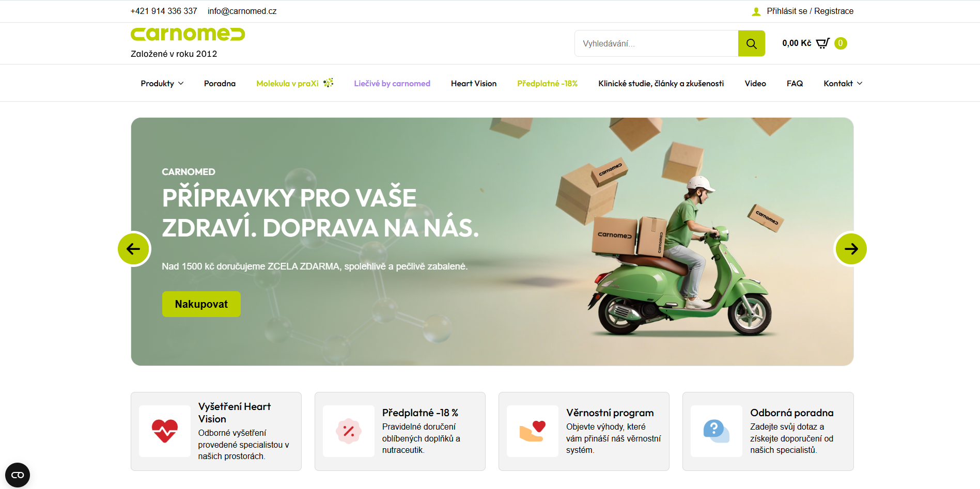The image size is (980, 489).
Task: Click the info@carnomed.cz email link
Action: 242,11
